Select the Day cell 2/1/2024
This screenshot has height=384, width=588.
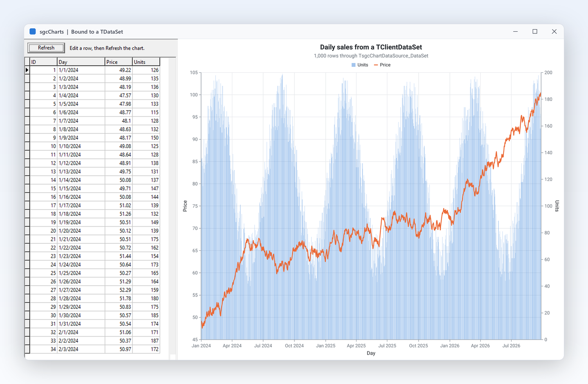[81, 332]
